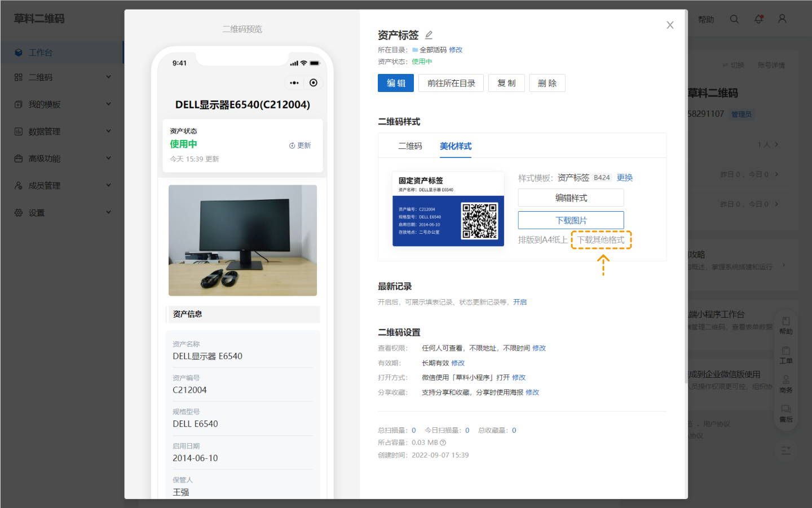Click the 下载其他格式 link
Screen dimensions: 812x508
tap(601, 240)
